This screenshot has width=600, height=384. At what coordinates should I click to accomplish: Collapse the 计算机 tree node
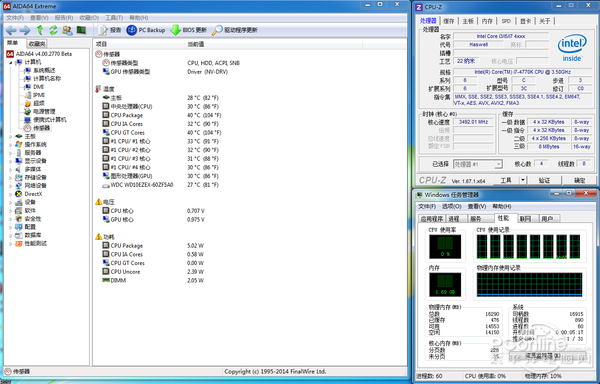tap(11, 62)
